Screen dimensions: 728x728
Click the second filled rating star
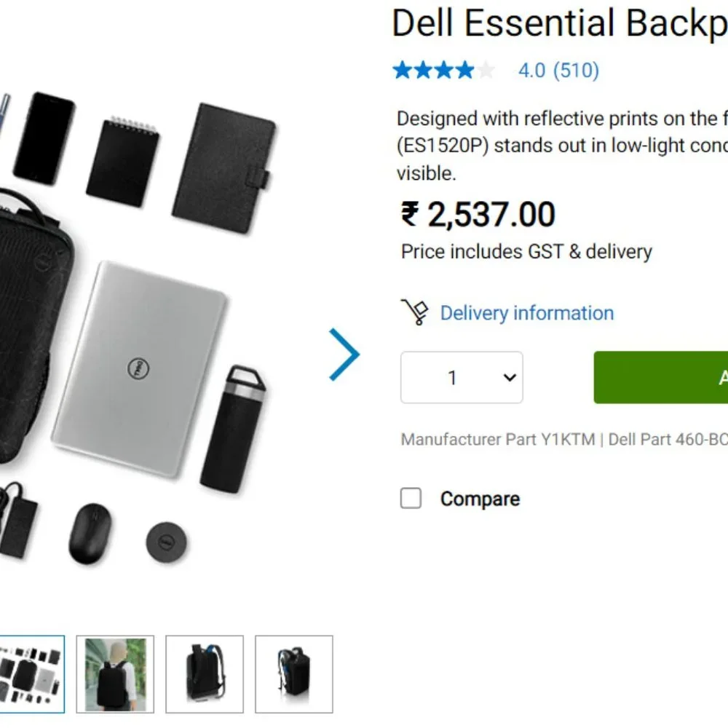tap(422, 70)
